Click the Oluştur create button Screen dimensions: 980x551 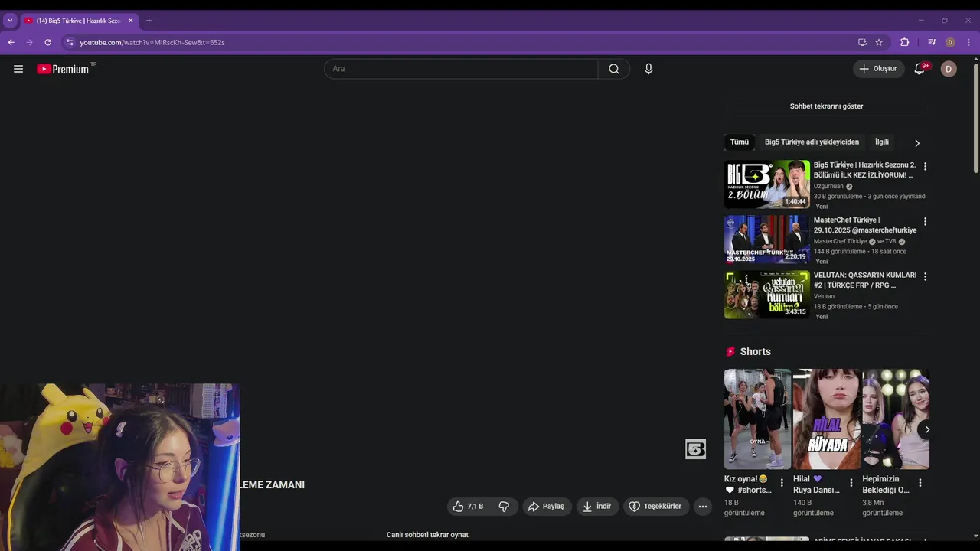tap(878, 69)
